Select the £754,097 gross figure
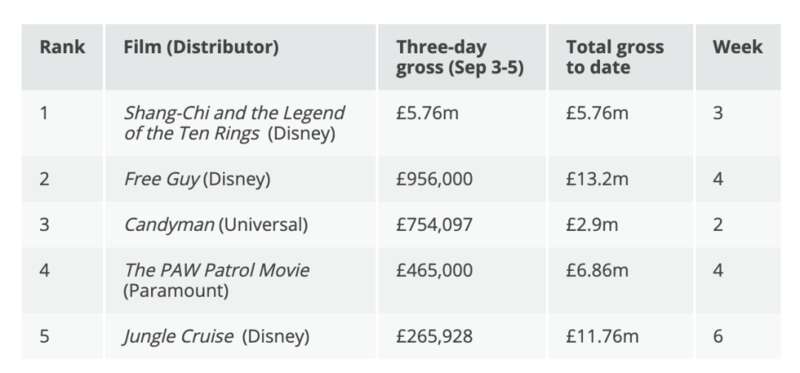Screen dimensions: 800x373 click(434, 225)
